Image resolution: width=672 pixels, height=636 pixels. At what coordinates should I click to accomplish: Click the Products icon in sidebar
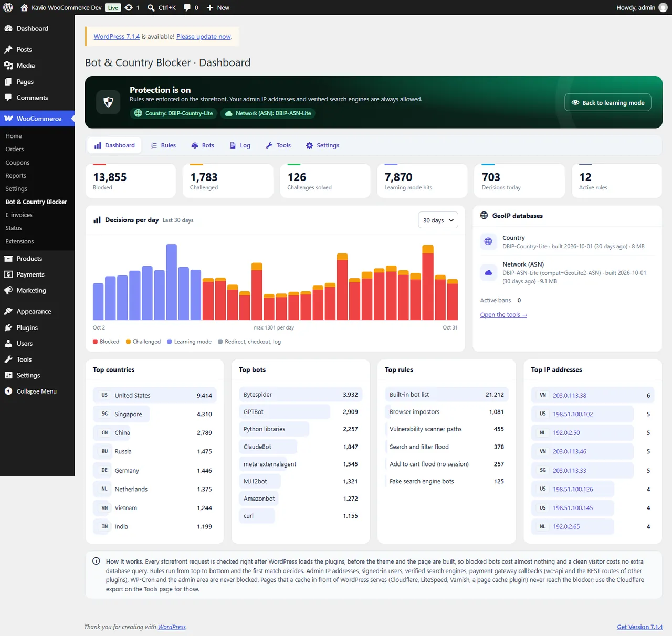[8, 259]
